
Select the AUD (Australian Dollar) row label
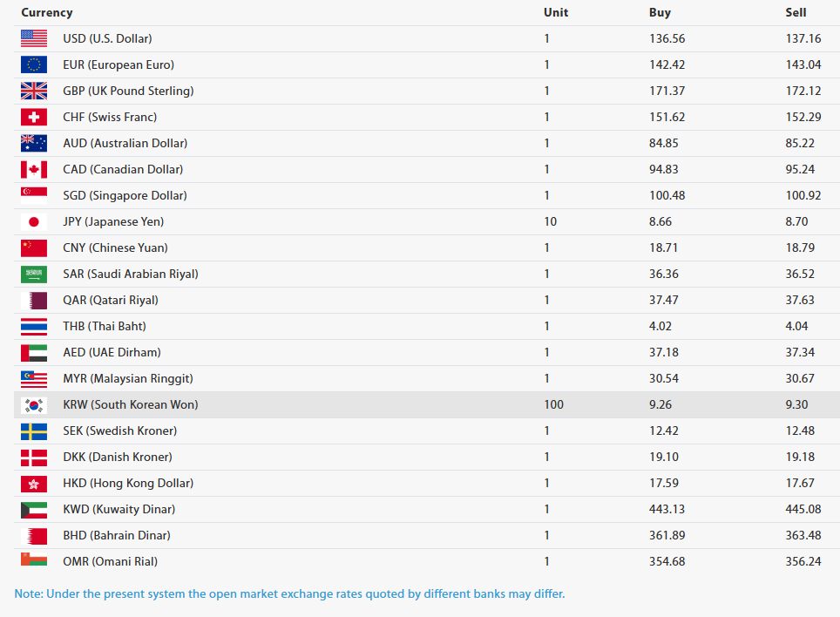point(125,144)
